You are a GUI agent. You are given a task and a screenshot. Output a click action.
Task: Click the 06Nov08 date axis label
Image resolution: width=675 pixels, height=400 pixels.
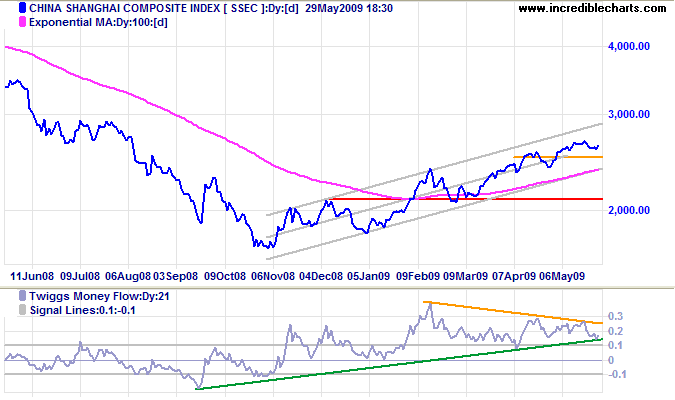tap(273, 276)
